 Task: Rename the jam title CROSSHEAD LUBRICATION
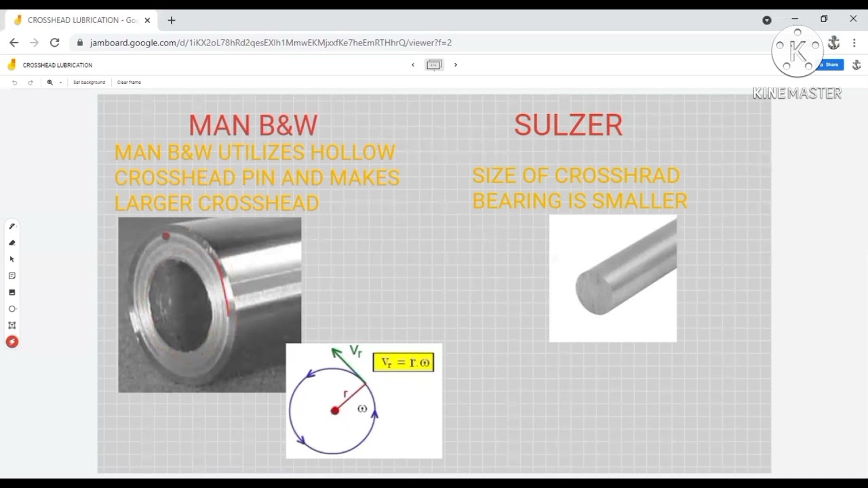tap(58, 65)
